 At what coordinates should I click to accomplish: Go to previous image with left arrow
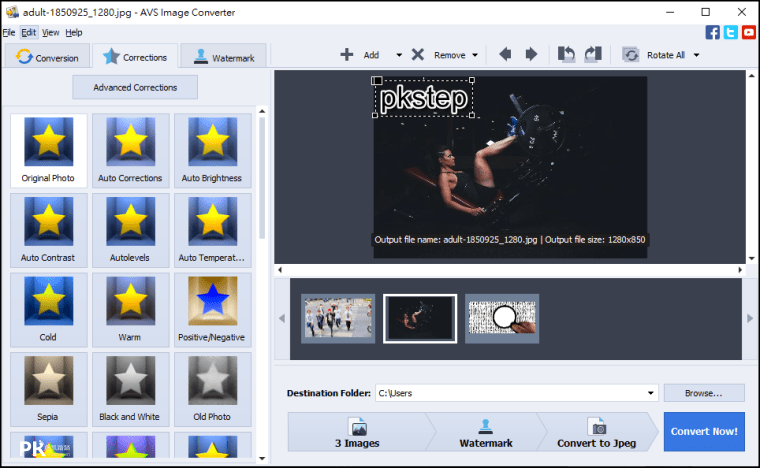click(505, 54)
